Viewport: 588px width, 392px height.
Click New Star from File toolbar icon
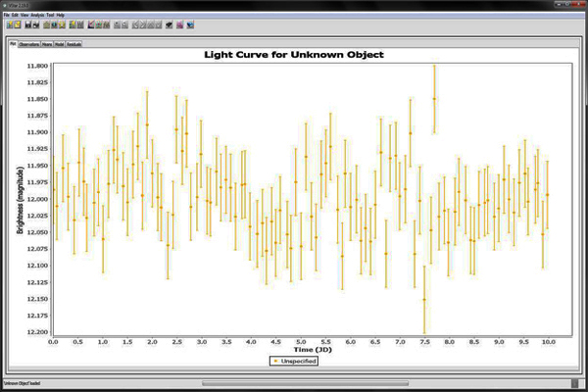(18, 24)
